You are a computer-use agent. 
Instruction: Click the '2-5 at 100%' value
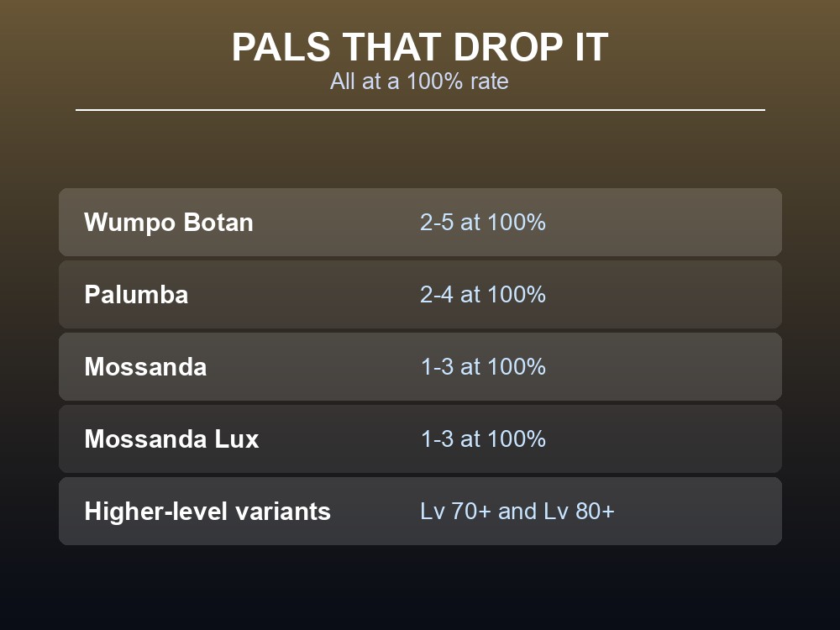483,223
